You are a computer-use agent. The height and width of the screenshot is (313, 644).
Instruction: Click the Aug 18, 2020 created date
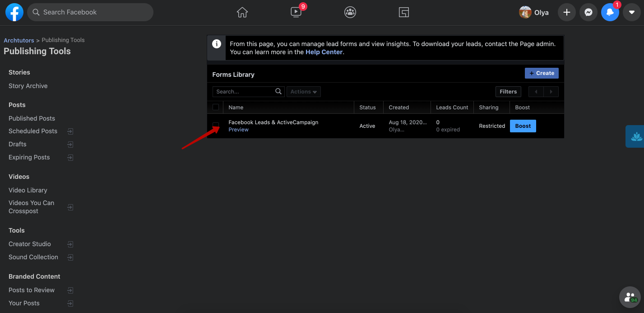coord(408,122)
